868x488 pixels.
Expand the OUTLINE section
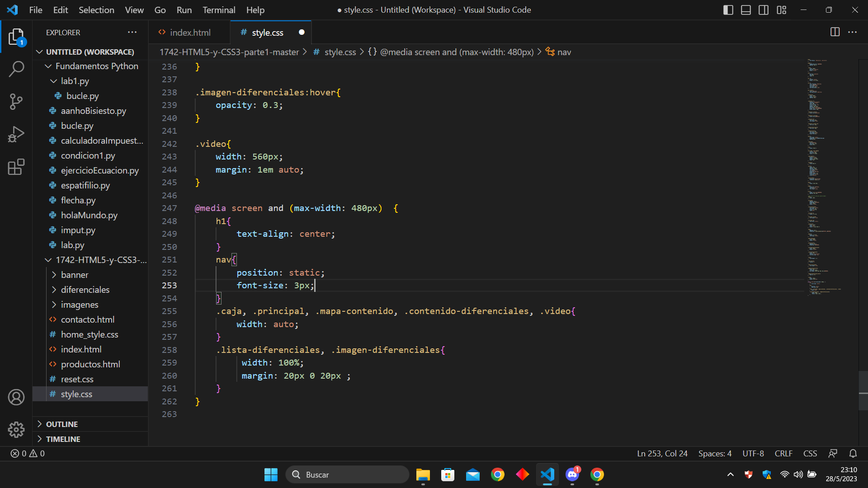[x=91, y=424]
